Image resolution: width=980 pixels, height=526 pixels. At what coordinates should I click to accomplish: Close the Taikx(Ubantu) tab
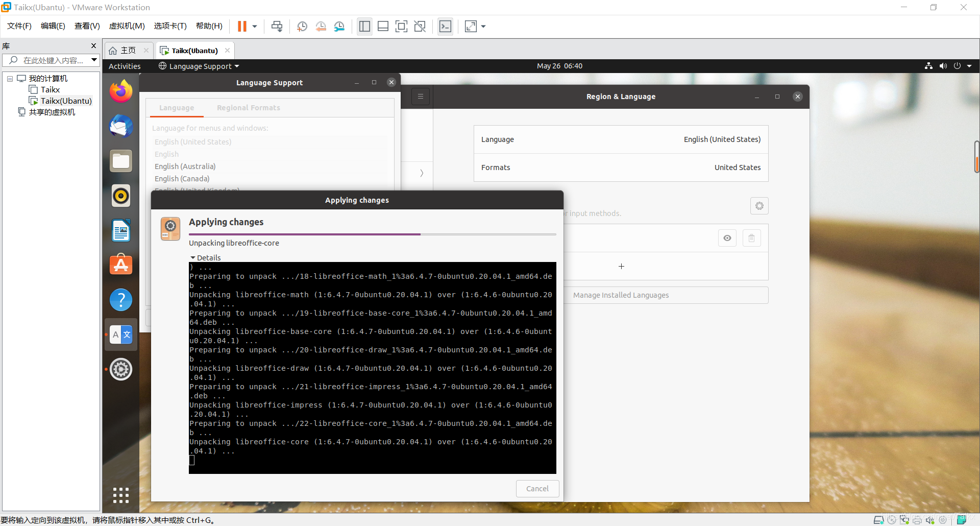click(227, 50)
